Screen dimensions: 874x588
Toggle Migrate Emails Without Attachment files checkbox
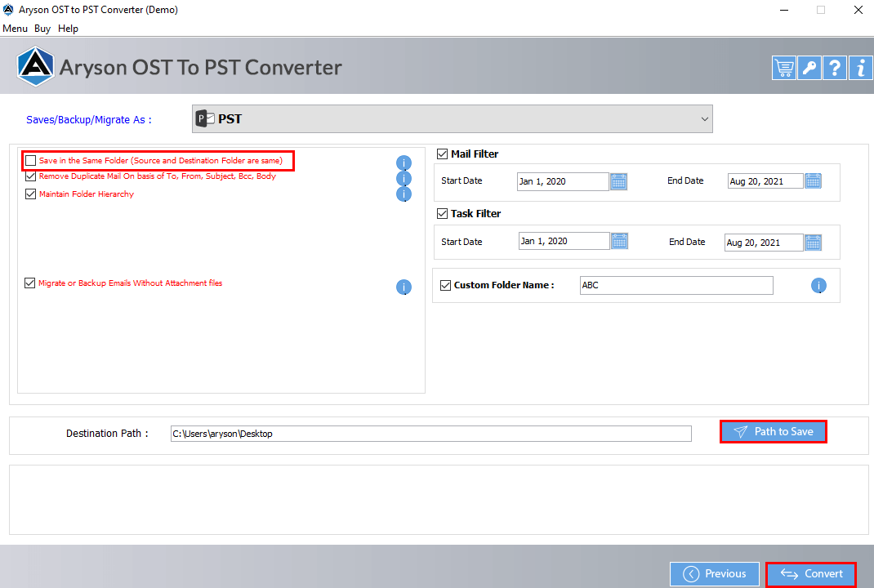click(30, 283)
